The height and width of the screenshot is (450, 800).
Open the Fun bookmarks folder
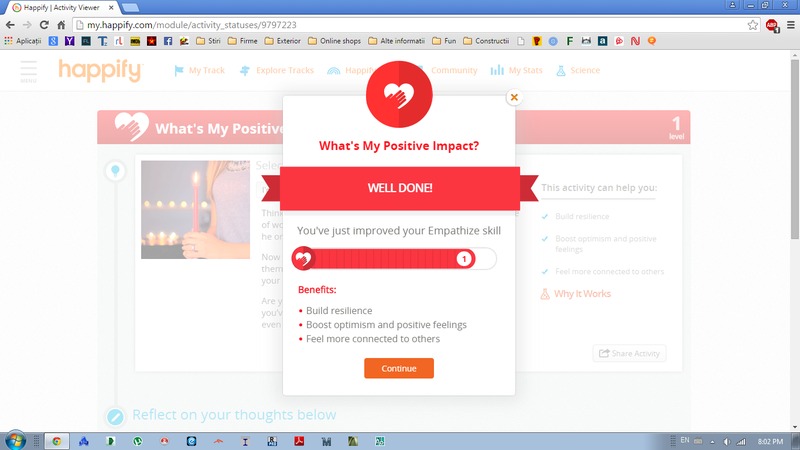[444, 41]
